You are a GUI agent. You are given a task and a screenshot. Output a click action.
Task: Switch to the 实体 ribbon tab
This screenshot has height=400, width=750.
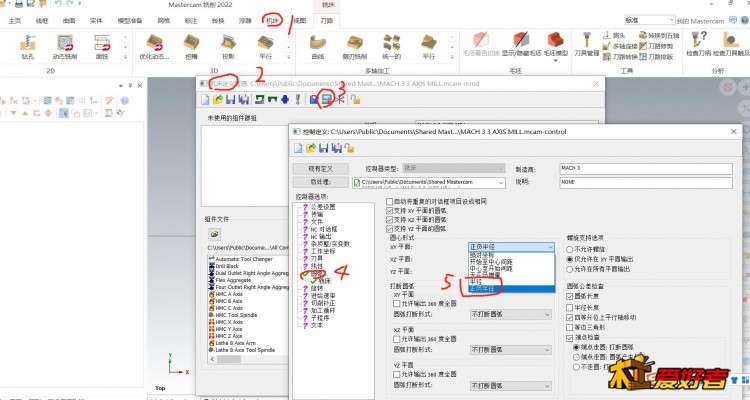96,21
